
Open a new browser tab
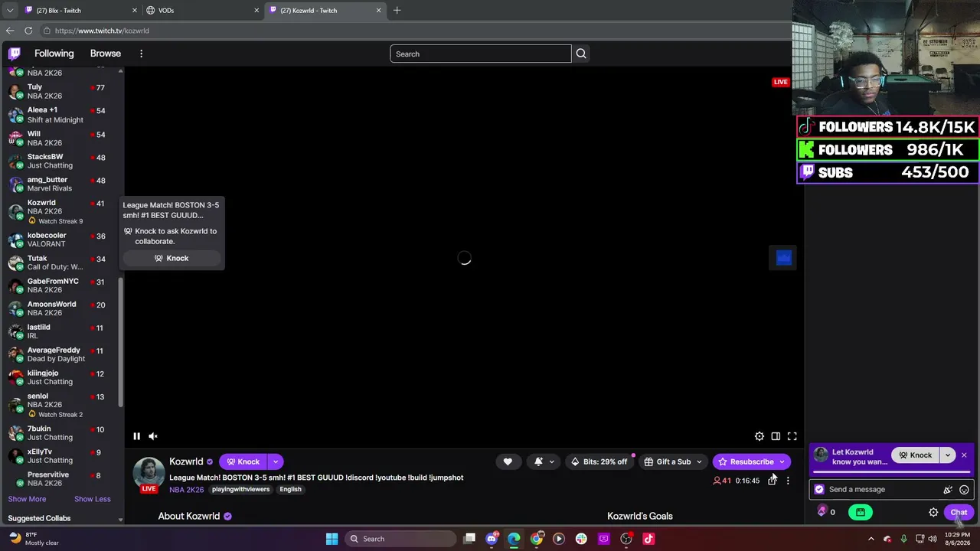(397, 11)
